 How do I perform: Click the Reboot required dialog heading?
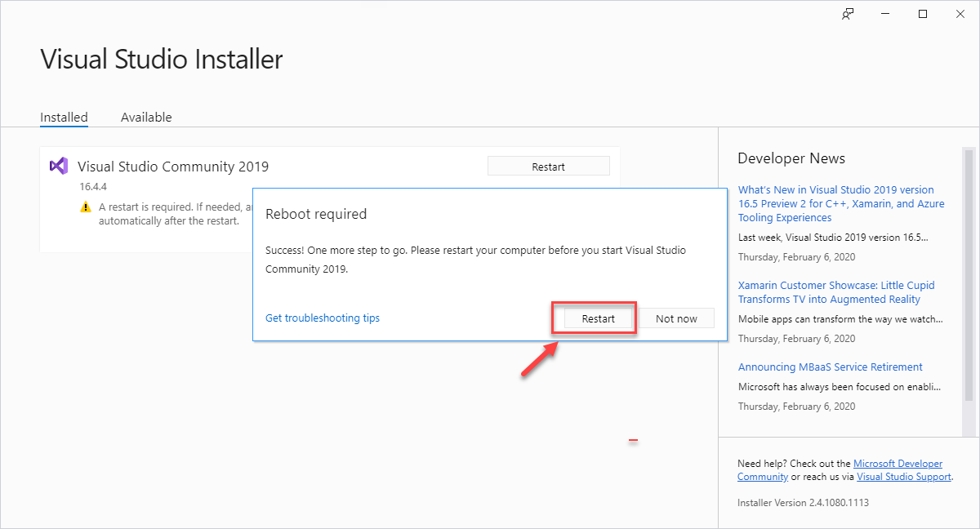click(316, 214)
